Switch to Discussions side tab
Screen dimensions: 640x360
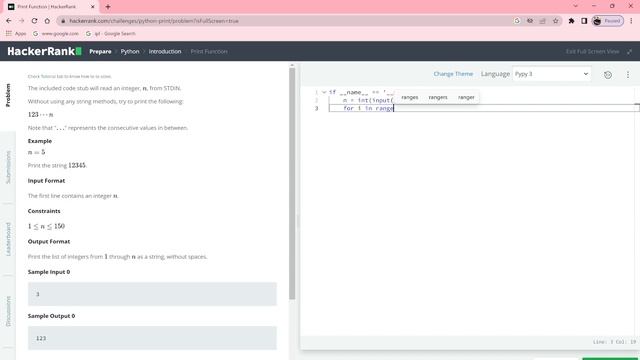click(x=8, y=311)
